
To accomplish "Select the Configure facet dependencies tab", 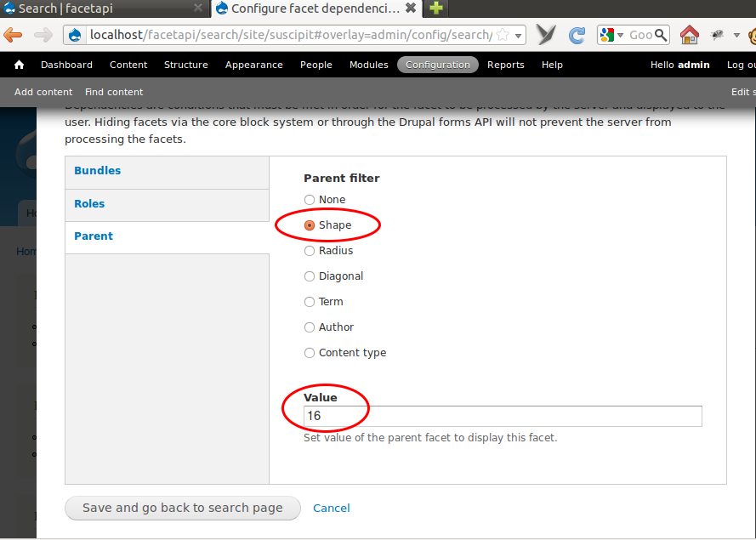I will [x=315, y=9].
